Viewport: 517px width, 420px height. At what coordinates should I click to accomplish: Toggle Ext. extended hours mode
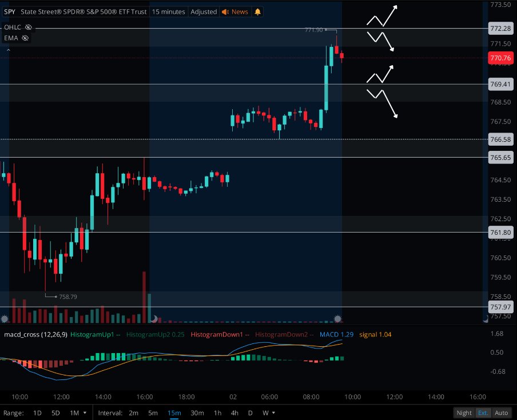[x=483, y=413]
